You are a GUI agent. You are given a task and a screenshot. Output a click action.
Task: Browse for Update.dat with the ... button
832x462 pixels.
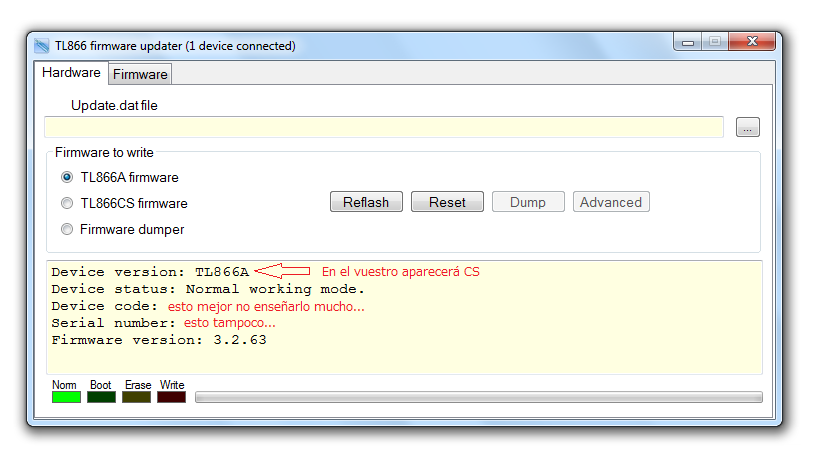748,127
